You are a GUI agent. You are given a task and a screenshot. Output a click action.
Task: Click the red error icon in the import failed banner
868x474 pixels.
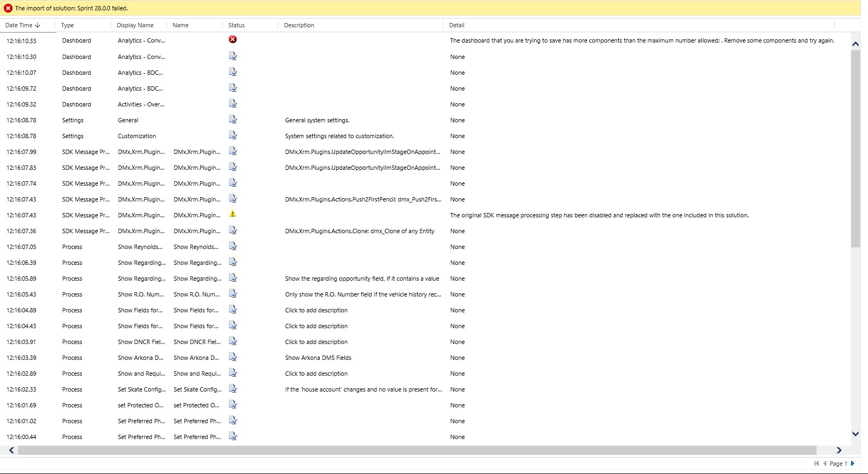click(8, 8)
